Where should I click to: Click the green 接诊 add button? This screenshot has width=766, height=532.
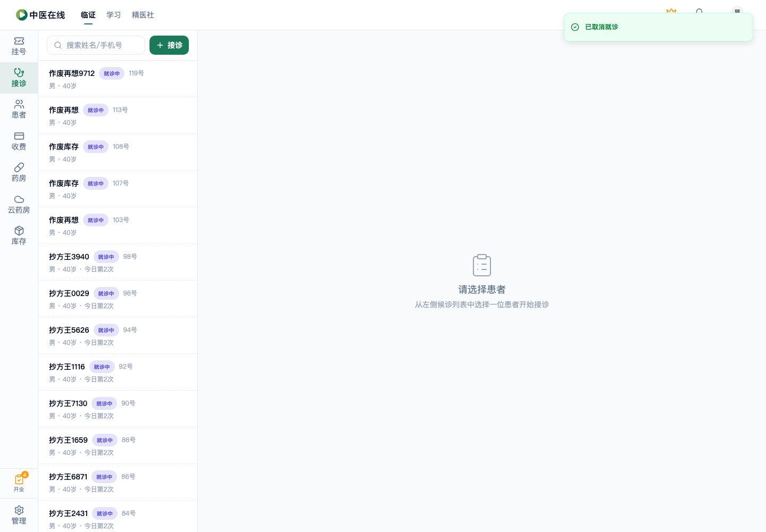169,45
